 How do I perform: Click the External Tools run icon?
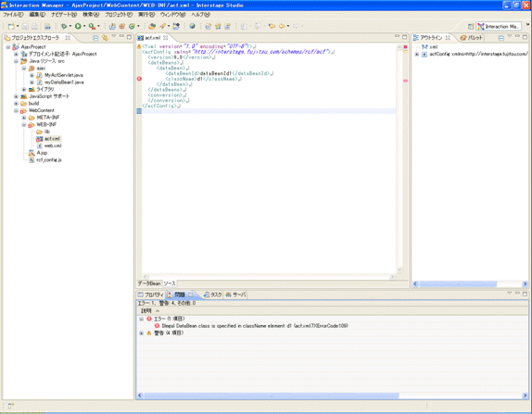(x=92, y=26)
